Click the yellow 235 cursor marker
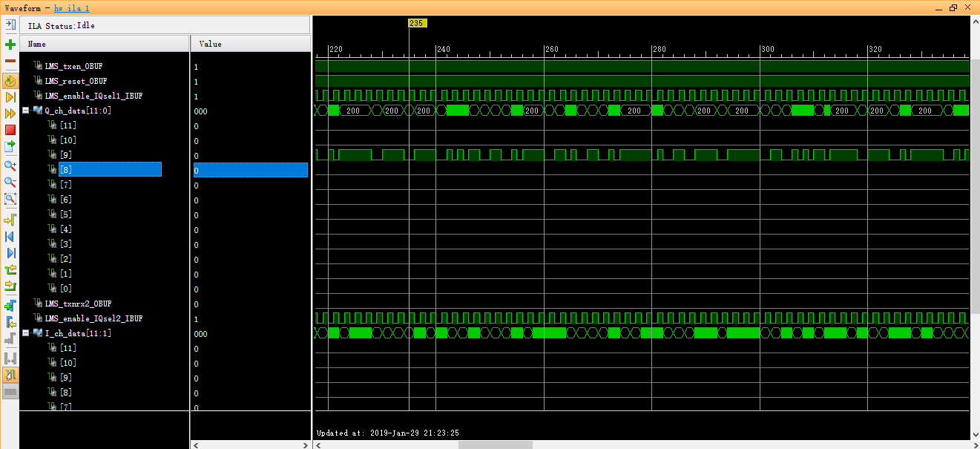The height and width of the screenshot is (449, 980). (x=417, y=23)
